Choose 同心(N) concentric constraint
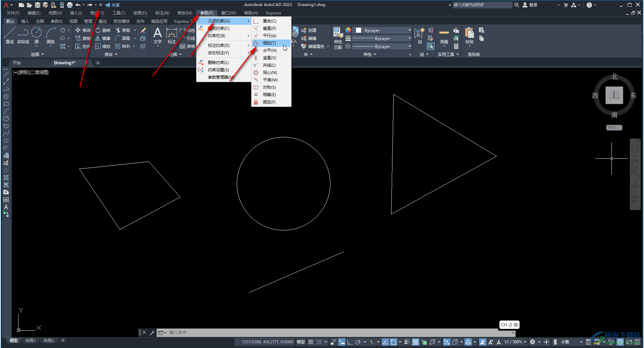The width and height of the screenshot is (644, 348). pos(271,73)
